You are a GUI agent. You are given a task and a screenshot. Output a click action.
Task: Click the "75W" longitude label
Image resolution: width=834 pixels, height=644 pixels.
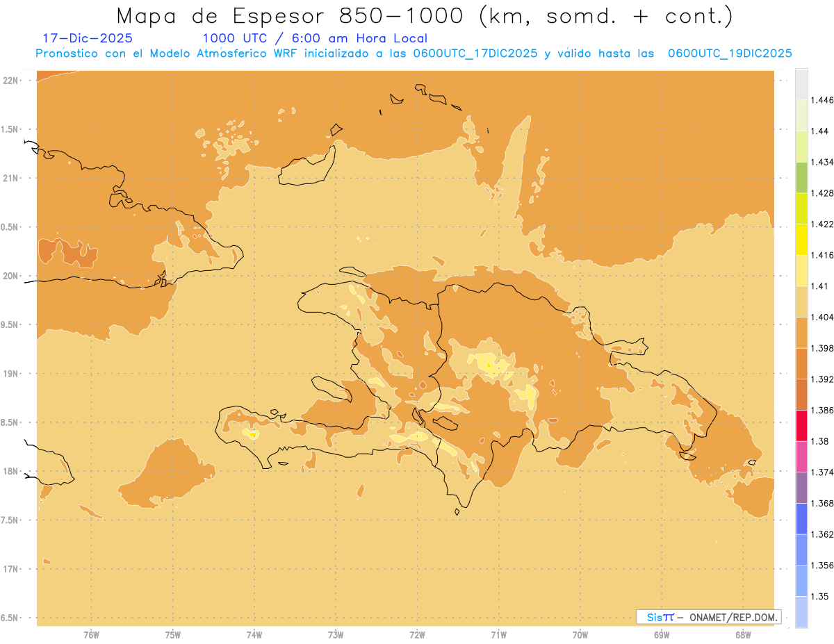click(x=173, y=635)
